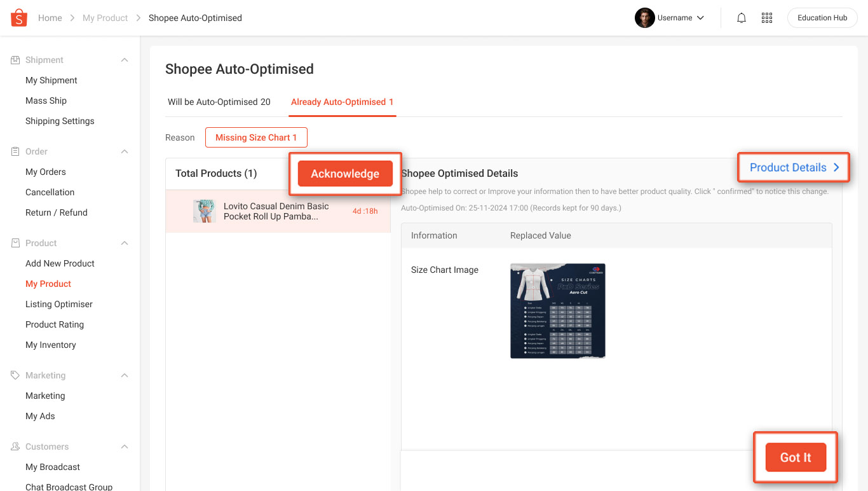This screenshot has height=491, width=868.
Task: Click the Replaced Value column header
Action: click(x=541, y=235)
